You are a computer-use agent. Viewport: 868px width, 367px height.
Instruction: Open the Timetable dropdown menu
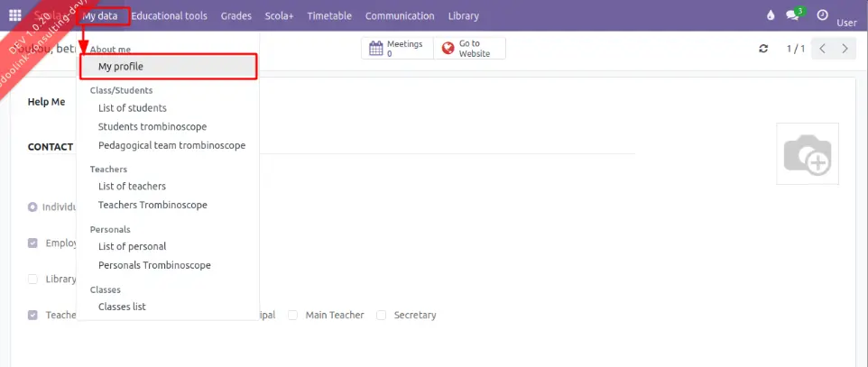point(330,16)
